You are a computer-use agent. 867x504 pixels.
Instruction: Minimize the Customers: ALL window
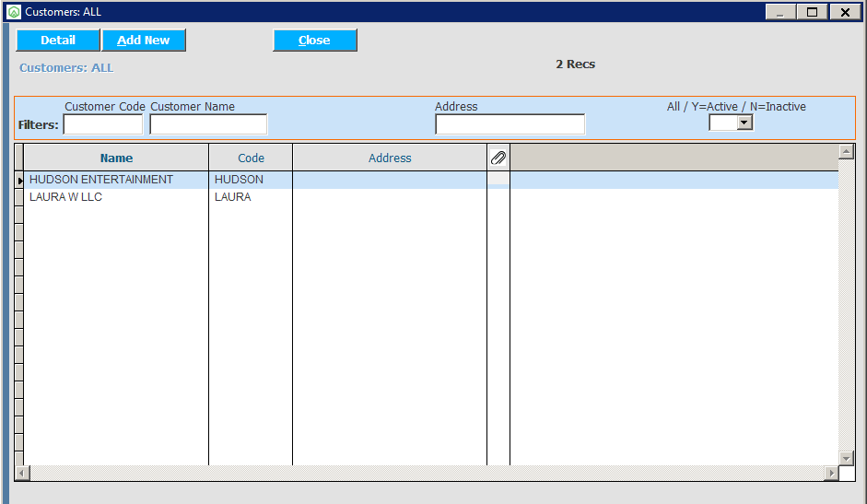(x=780, y=12)
